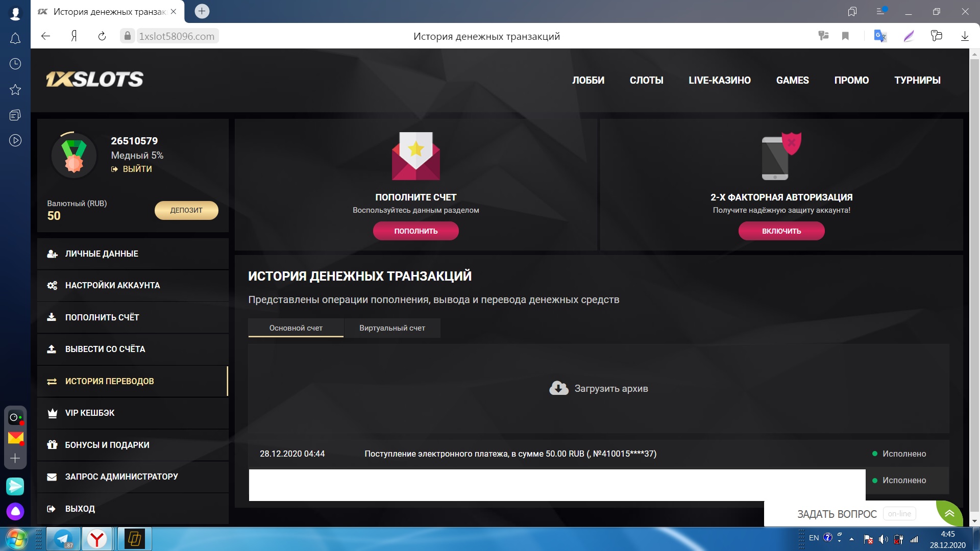Click the page vertical scrollbar
Screen dimensions: 980x551
point(974,286)
